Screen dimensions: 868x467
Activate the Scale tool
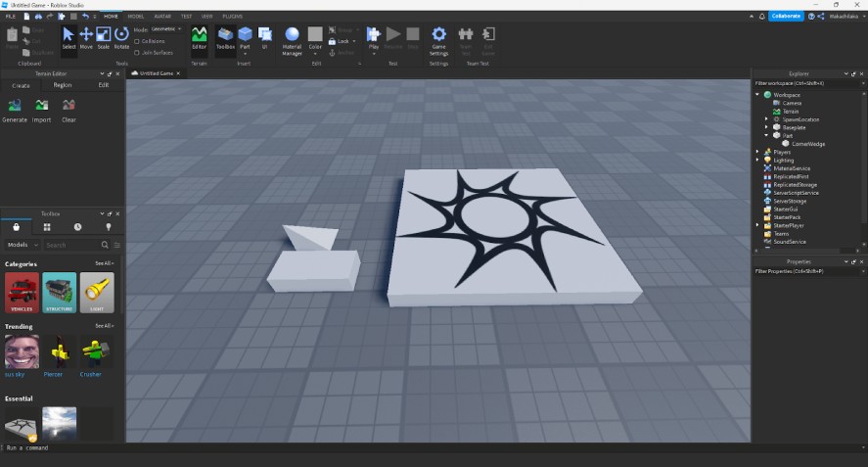(x=104, y=38)
